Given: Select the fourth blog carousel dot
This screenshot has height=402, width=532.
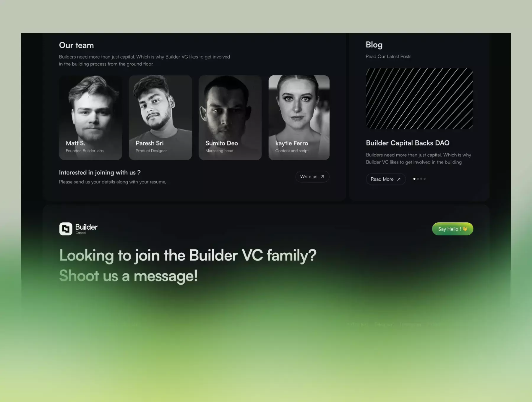Looking at the screenshot, I should pyautogui.click(x=425, y=179).
